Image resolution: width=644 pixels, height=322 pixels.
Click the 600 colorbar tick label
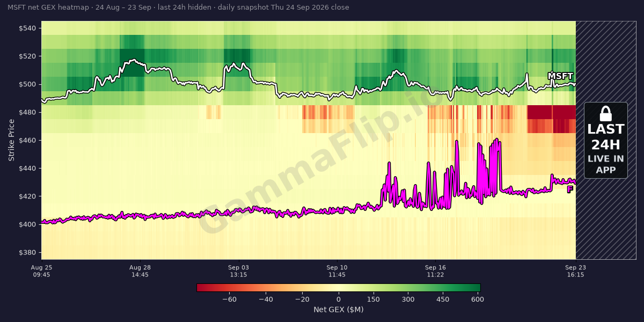(x=477, y=299)
